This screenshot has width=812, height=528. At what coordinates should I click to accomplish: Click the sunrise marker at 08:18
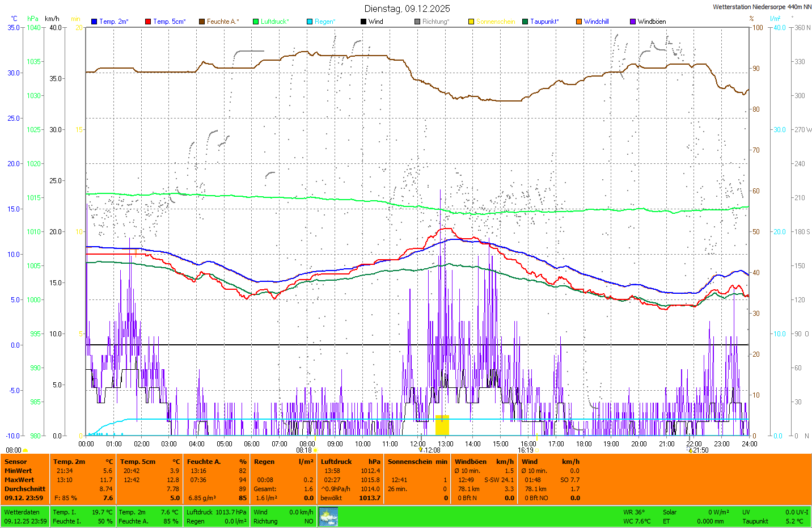(315, 450)
